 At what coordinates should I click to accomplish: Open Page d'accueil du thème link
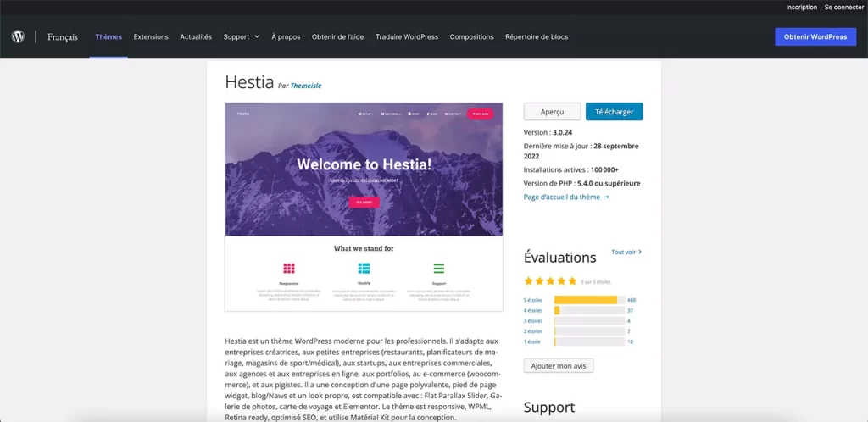coord(566,197)
